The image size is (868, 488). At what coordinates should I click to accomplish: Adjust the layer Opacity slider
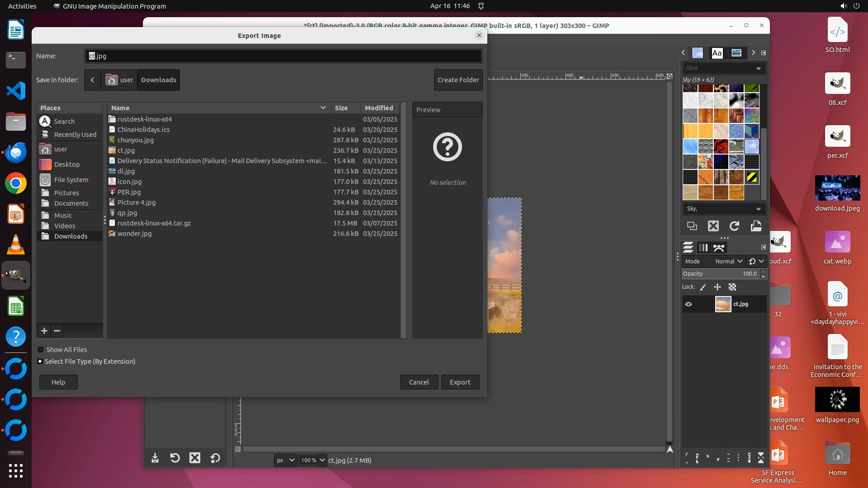coord(719,274)
